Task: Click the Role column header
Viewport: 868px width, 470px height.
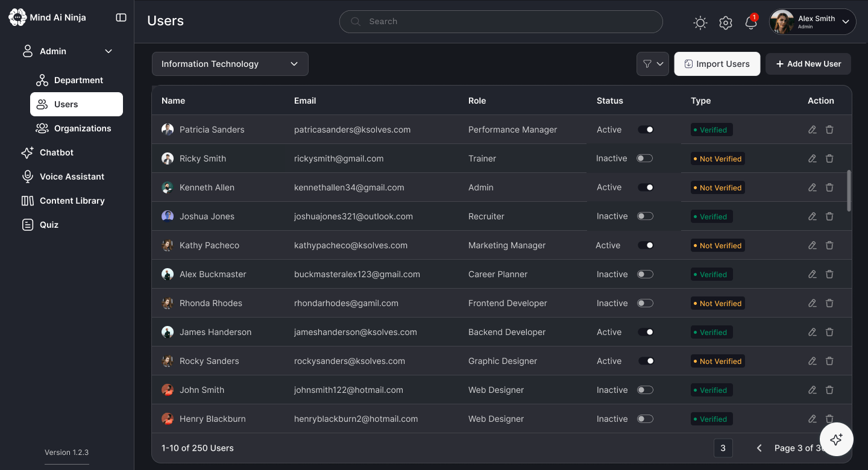Action: coord(477,101)
